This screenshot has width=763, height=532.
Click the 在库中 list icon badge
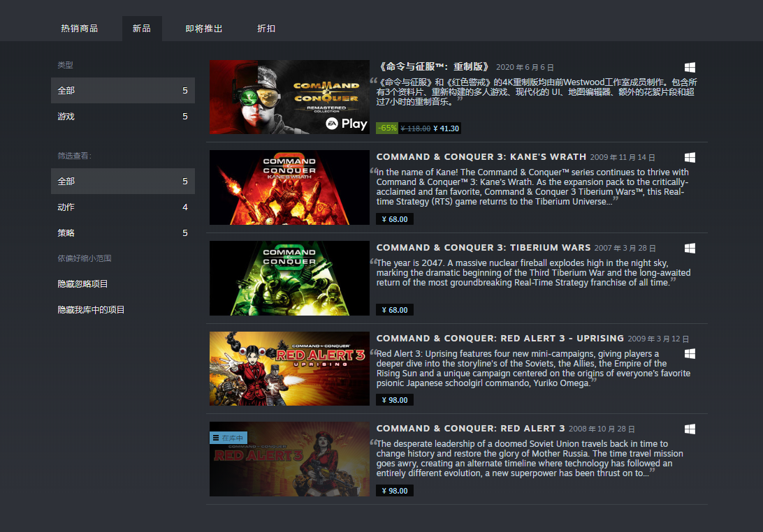(228, 438)
